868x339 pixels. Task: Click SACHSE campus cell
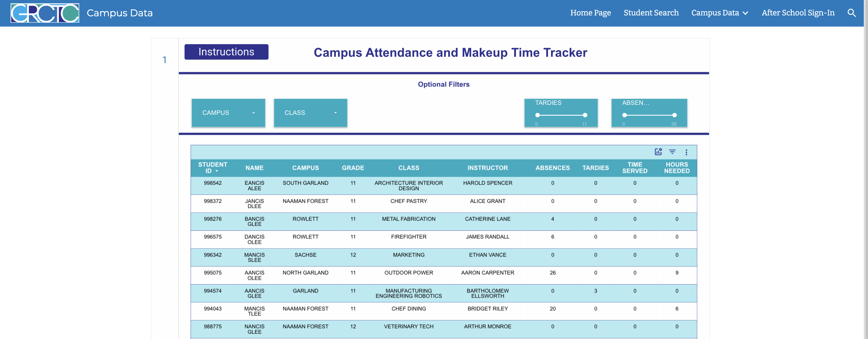tap(305, 255)
